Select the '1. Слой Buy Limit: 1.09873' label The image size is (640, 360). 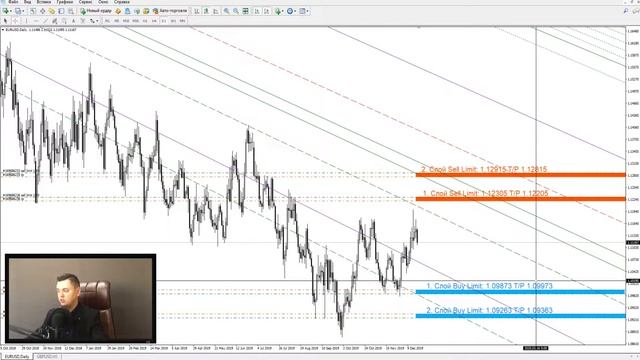[489, 286]
